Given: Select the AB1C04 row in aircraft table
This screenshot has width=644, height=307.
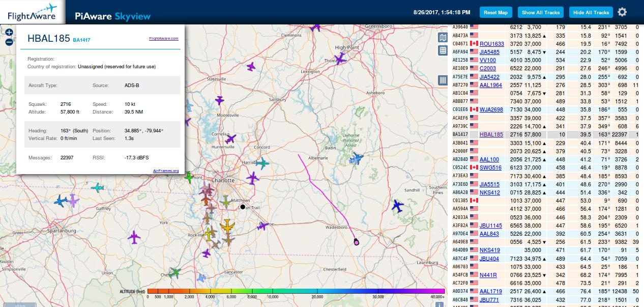Looking at the screenshot, I should [546, 93].
